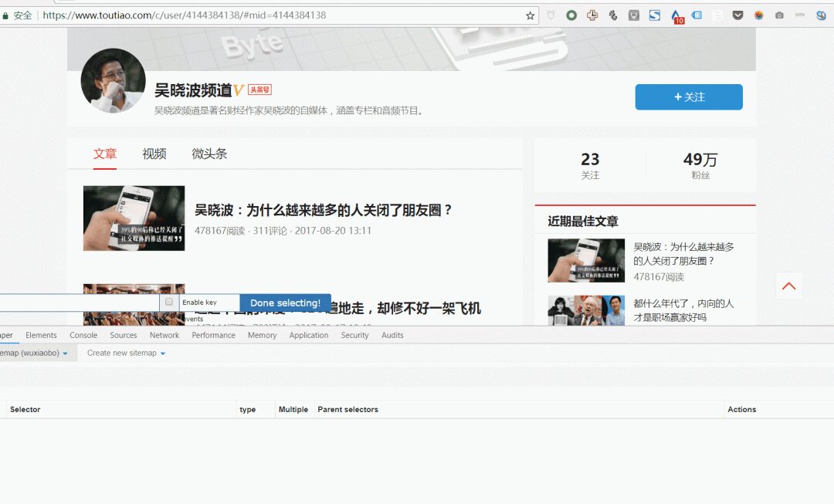Click the gray M badge extension
This screenshot has width=834, height=504.
(x=633, y=15)
